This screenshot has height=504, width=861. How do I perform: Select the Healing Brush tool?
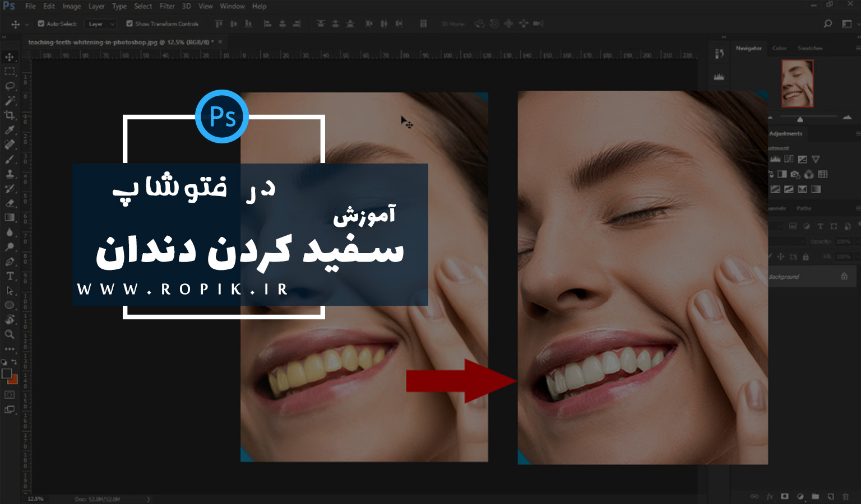pyautogui.click(x=10, y=144)
